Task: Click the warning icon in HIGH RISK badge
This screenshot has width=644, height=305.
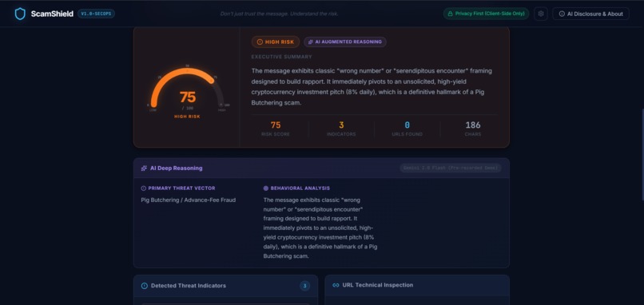Action: 260,42
